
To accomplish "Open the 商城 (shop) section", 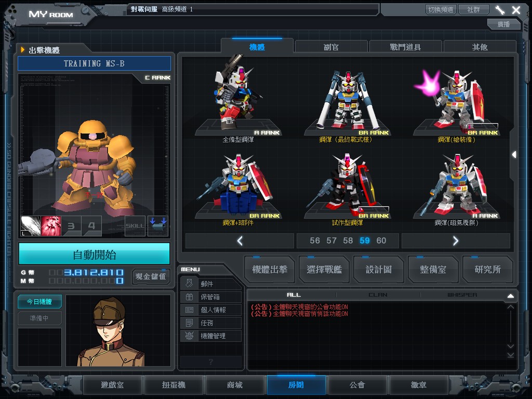I will tap(235, 385).
